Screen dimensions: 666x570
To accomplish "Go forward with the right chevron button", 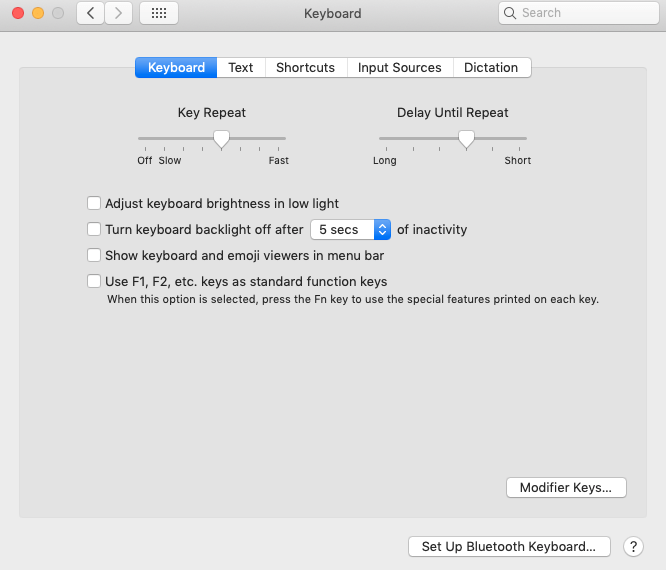I will 119,13.
